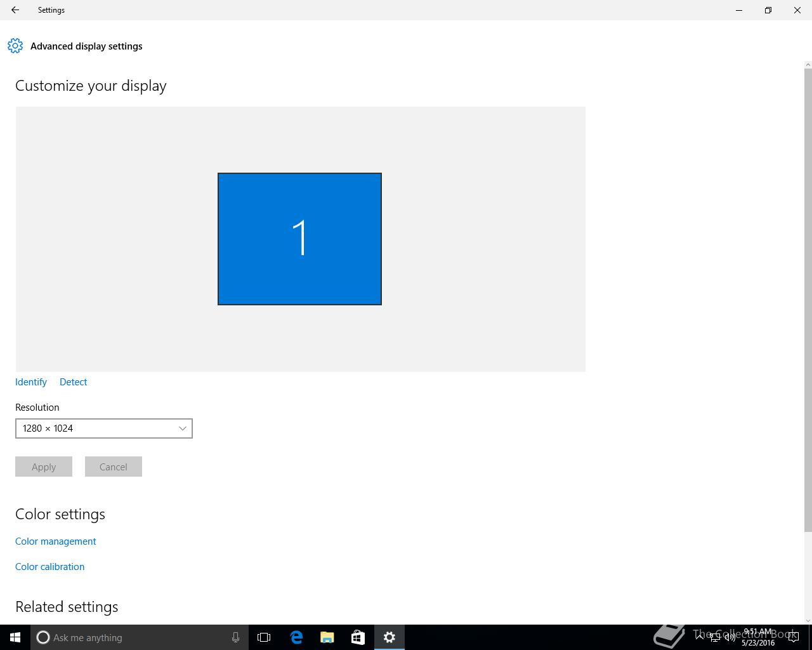
Task: Click the Identify link
Action: pyautogui.click(x=31, y=382)
